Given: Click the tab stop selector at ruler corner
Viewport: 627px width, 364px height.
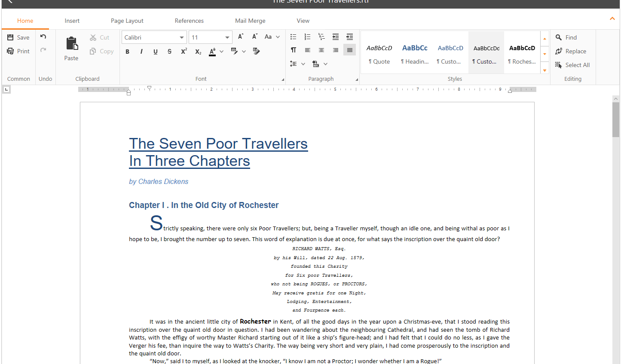Looking at the screenshot, I should 6,89.
